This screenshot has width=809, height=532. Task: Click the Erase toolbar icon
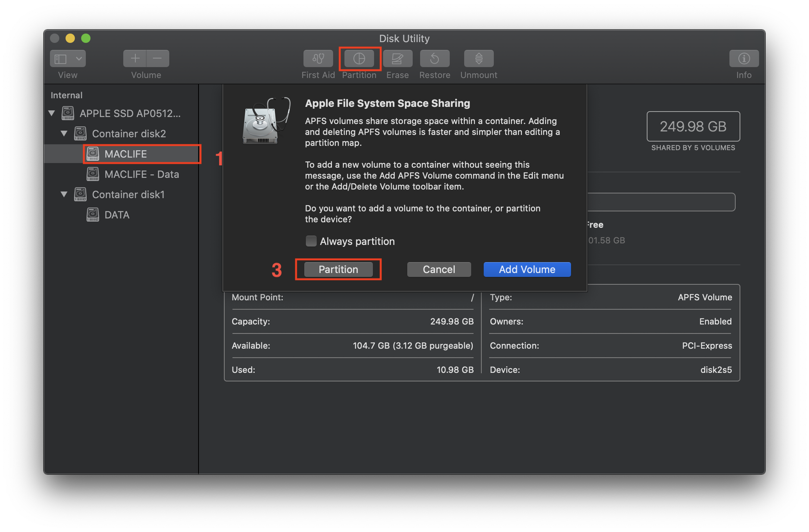point(397,59)
